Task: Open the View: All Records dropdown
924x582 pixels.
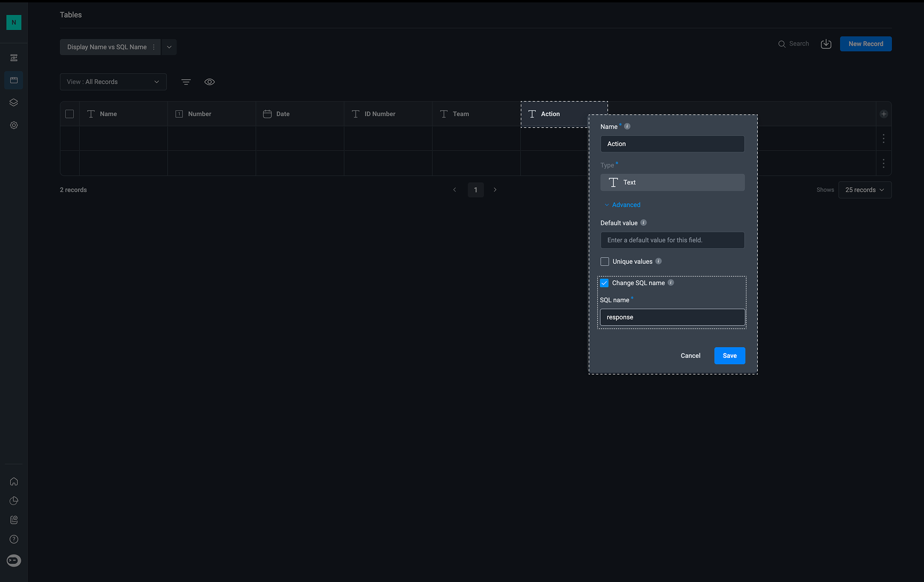Action: tap(113, 82)
